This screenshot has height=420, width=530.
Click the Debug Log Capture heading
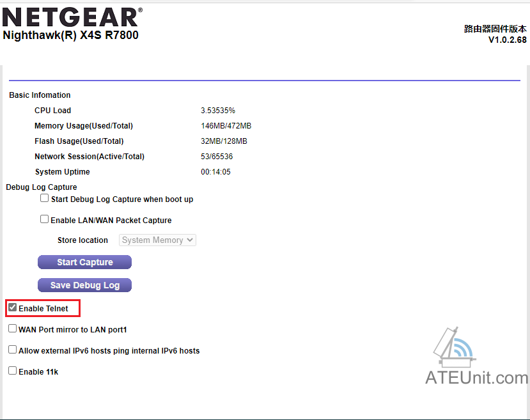(42, 187)
